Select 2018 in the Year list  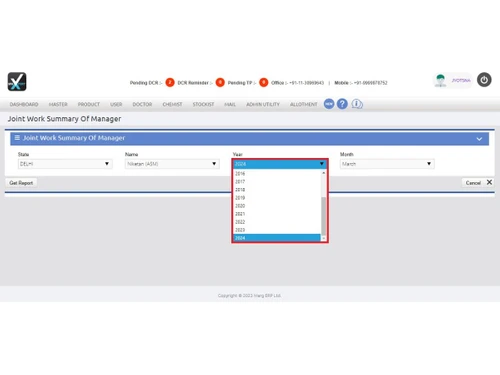(277, 190)
